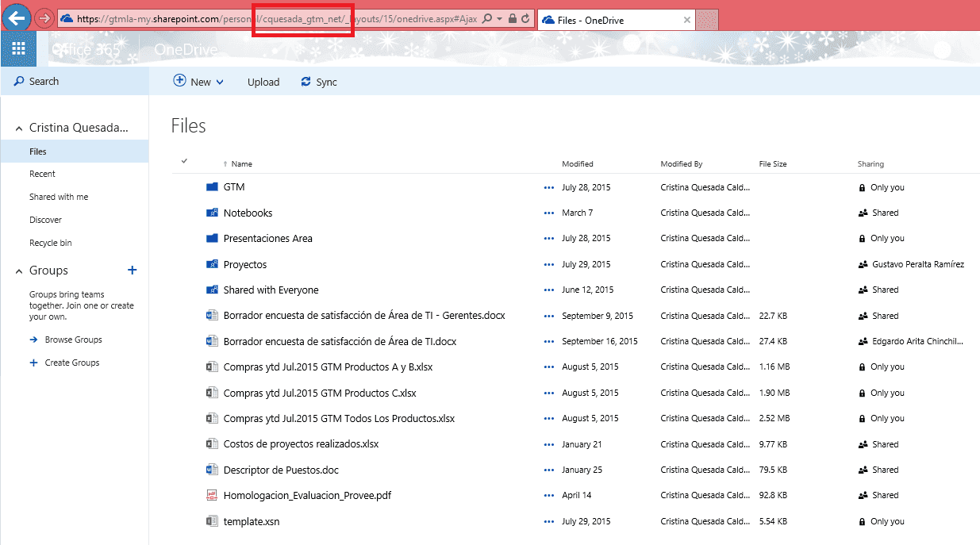This screenshot has height=545, width=980.
Task: Click Shared people icon for Notebooks row
Action: click(x=863, y=213)
